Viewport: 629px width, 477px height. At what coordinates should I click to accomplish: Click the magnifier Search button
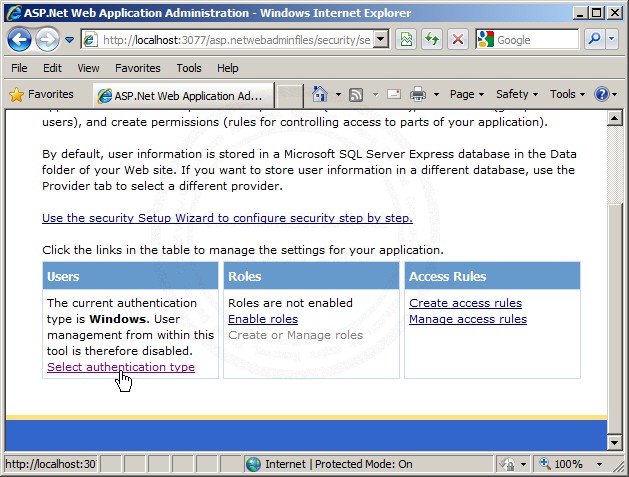(594, 39)
